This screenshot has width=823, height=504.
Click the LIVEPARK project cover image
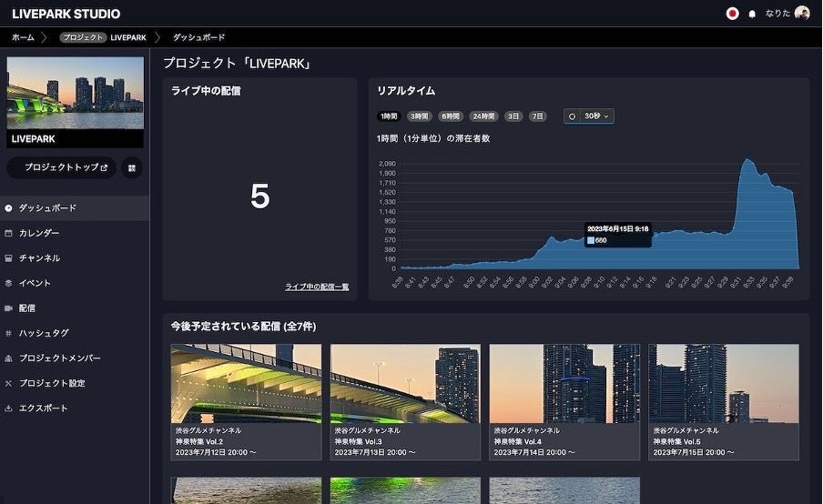pyautogui.click(x=75, y=94)
